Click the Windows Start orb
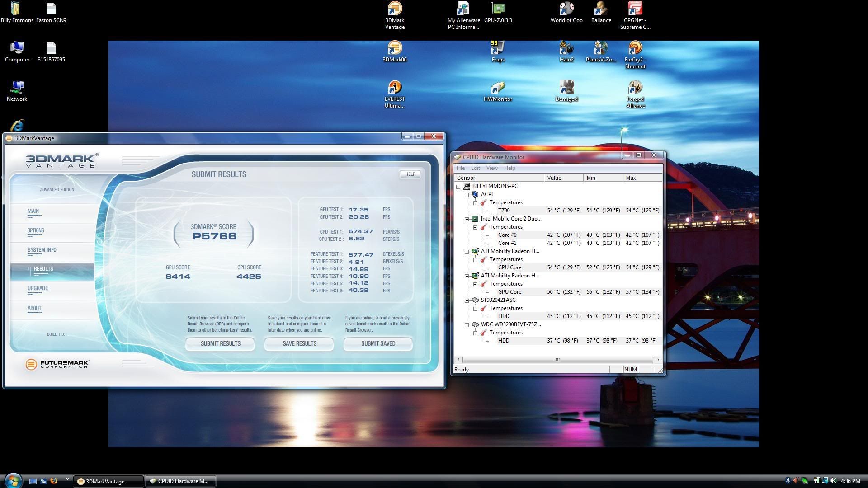The height and width of the screenshot is (488, 868). tap(13, 480)
